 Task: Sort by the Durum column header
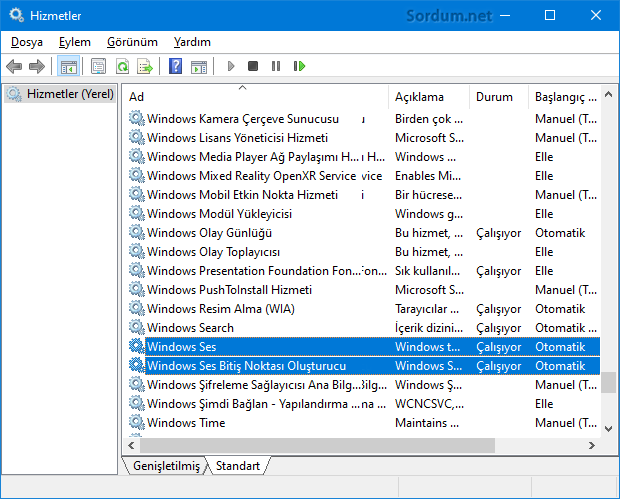pyautogui.click(x=499, y=97)
